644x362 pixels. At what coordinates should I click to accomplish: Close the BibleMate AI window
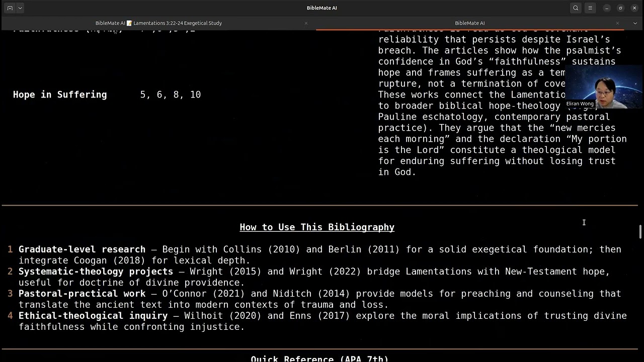pyautogui.click(x=634, y=8)
